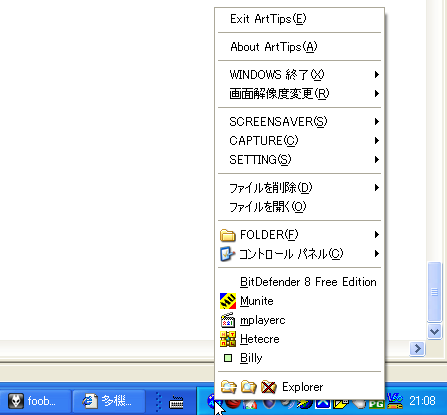Open the Munite program entry
Screen dimensions: 447x415
tap(299, 301)
